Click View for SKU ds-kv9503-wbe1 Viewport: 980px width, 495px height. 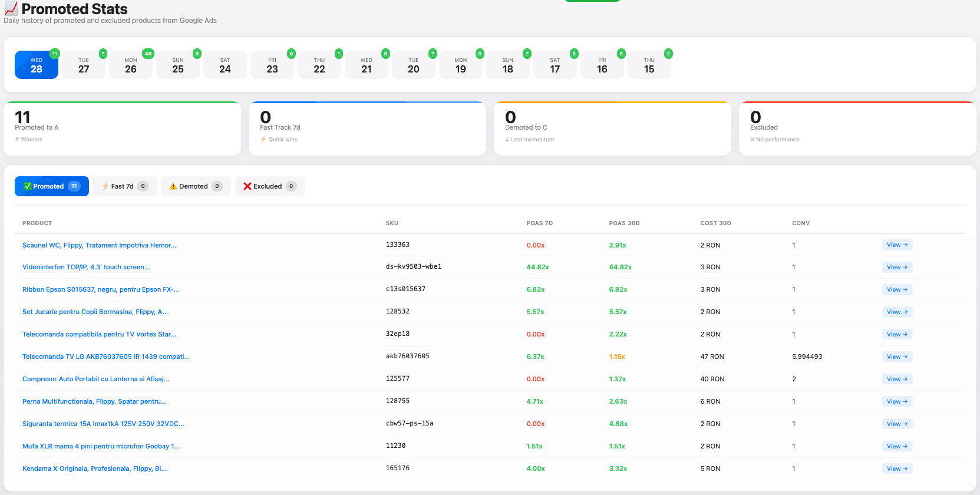(897, 267)
